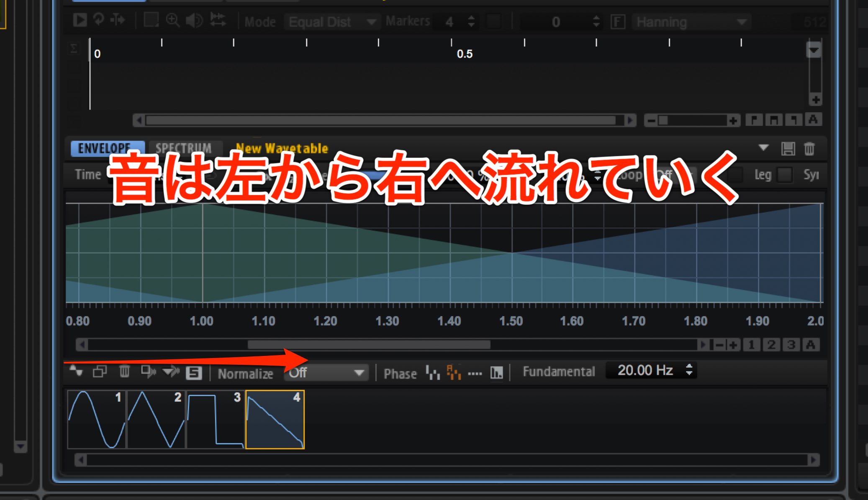Screen dimensions: 868x500
Task: Select envelope zoom snapshot 1
Action: pos(752,345)
